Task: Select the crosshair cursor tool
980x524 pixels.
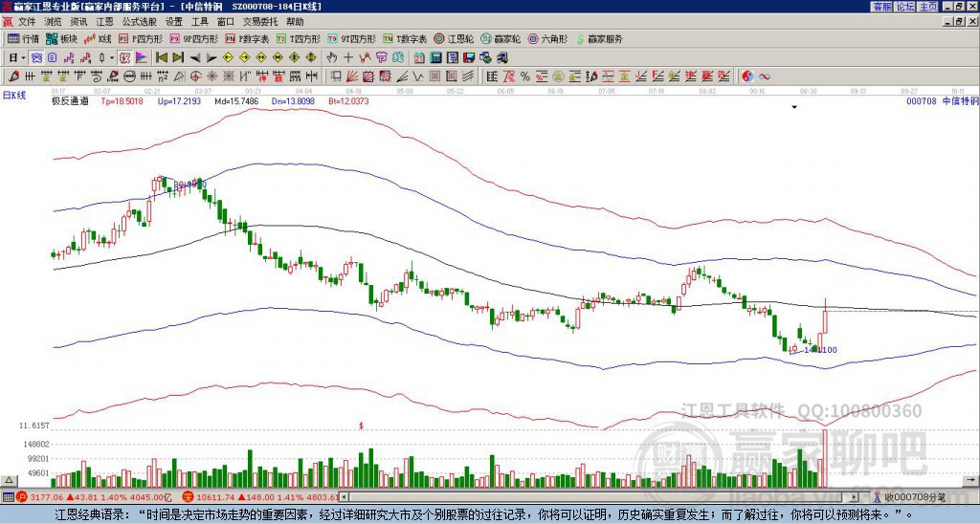Action: pos(348,57)
